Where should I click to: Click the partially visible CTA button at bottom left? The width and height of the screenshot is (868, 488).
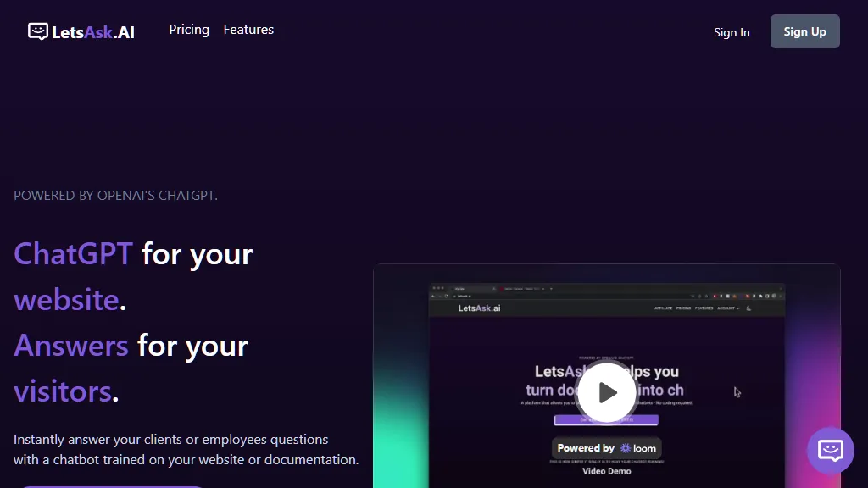(110, 486)
